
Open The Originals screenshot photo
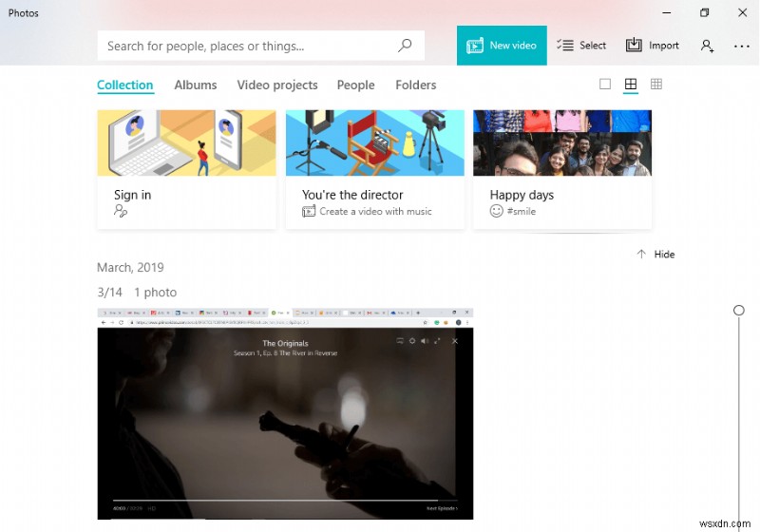click(285, 414)
